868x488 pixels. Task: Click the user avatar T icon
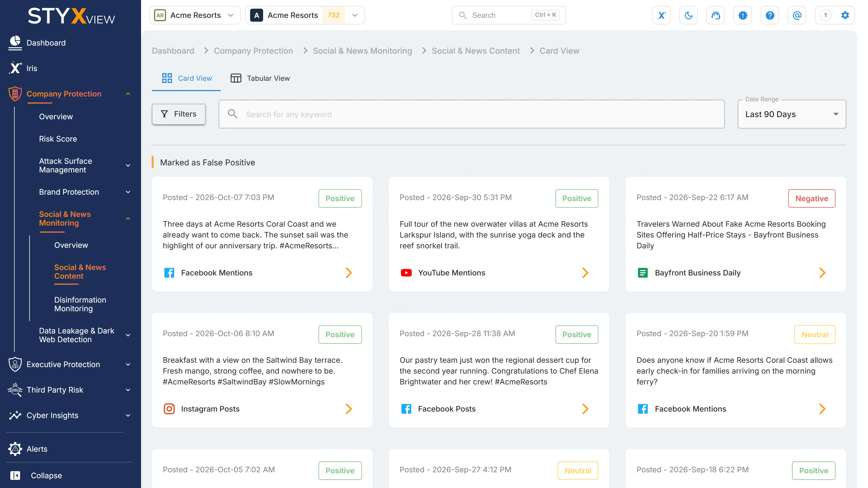(x=825, y=15)
